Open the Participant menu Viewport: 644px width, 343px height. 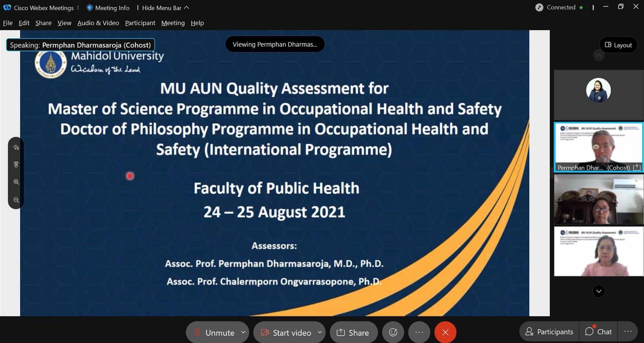coord(140,23)
